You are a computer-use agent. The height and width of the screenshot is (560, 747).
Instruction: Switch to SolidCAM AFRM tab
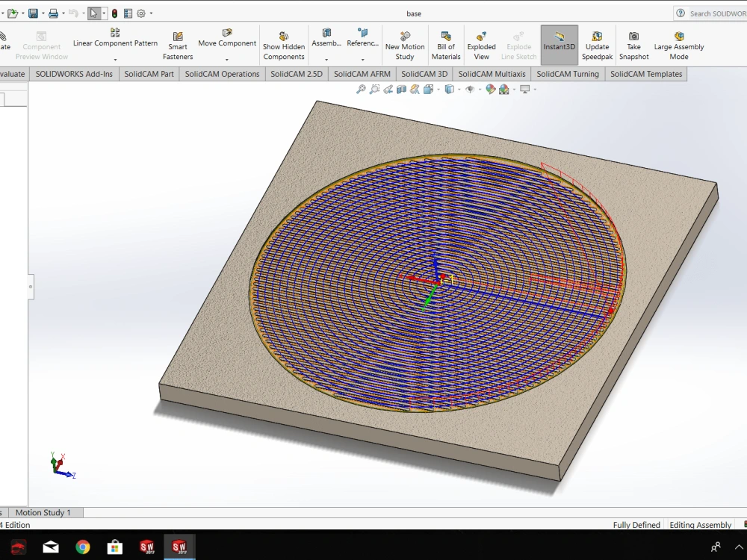tap(362, 74)
